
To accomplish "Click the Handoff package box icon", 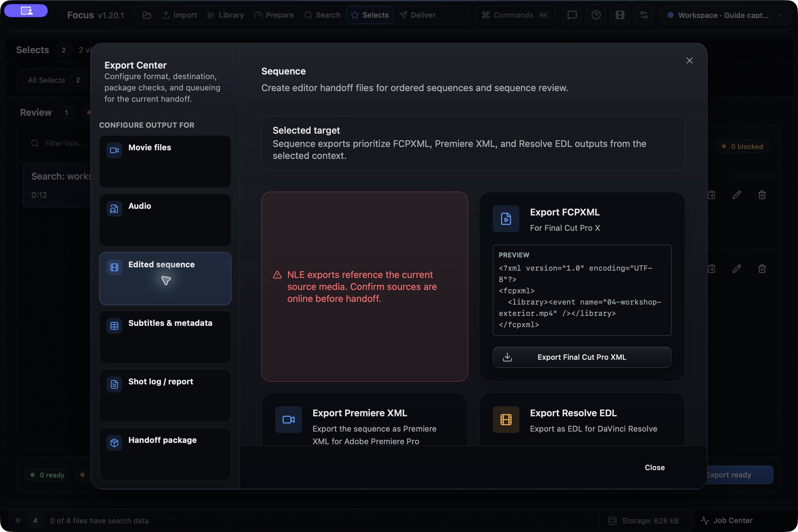I will point(114,443).
